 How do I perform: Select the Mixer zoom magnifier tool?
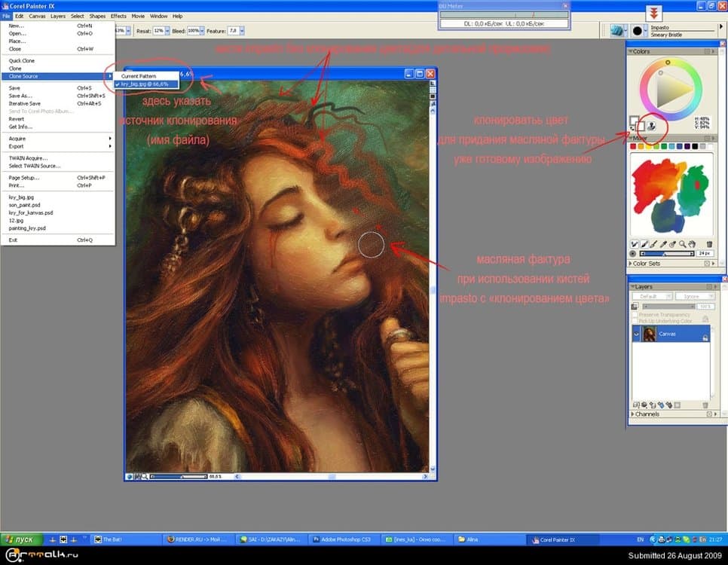point(682,244)
